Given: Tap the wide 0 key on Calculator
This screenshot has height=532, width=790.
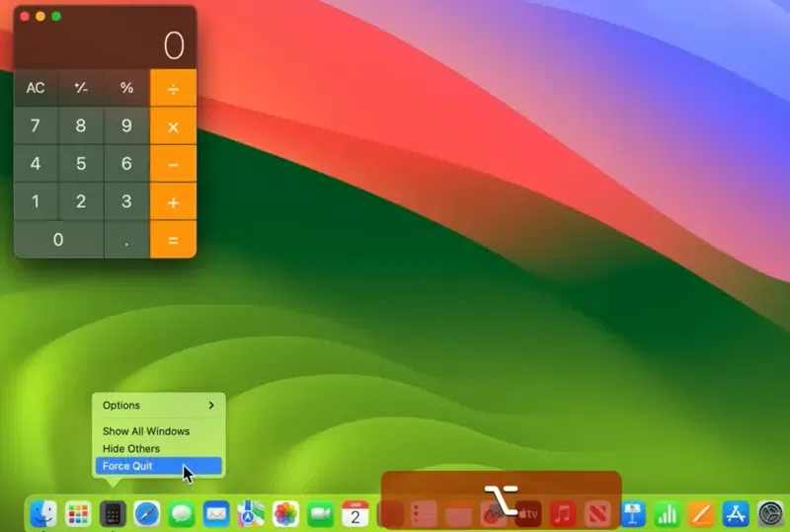Looking at the screenshot, I should coord(58,240).
